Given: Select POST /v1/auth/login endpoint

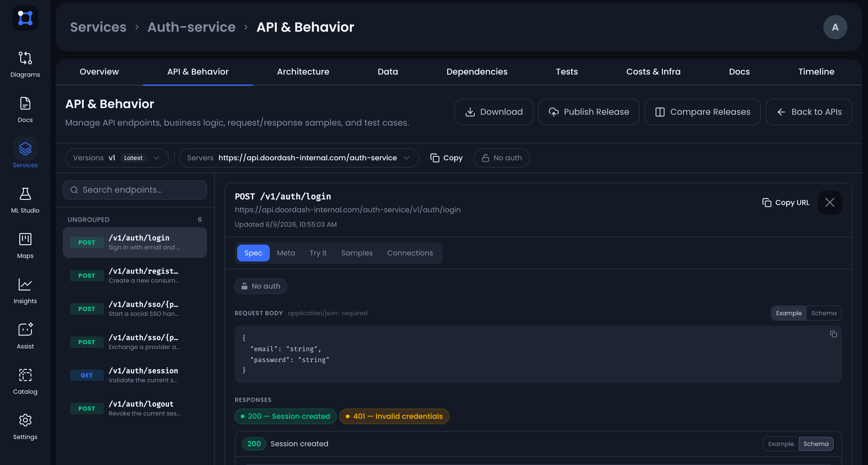Looking at the screenshot, I should (135, 242).
